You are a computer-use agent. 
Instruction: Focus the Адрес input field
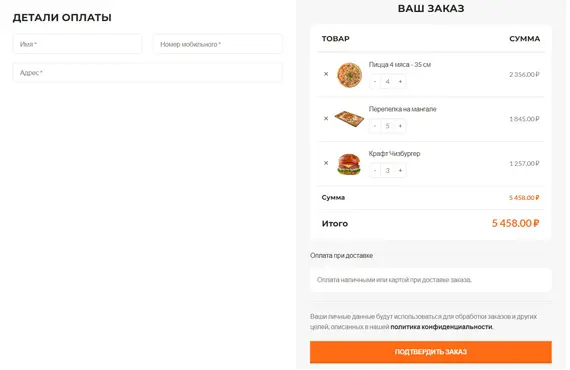point(148,72)
